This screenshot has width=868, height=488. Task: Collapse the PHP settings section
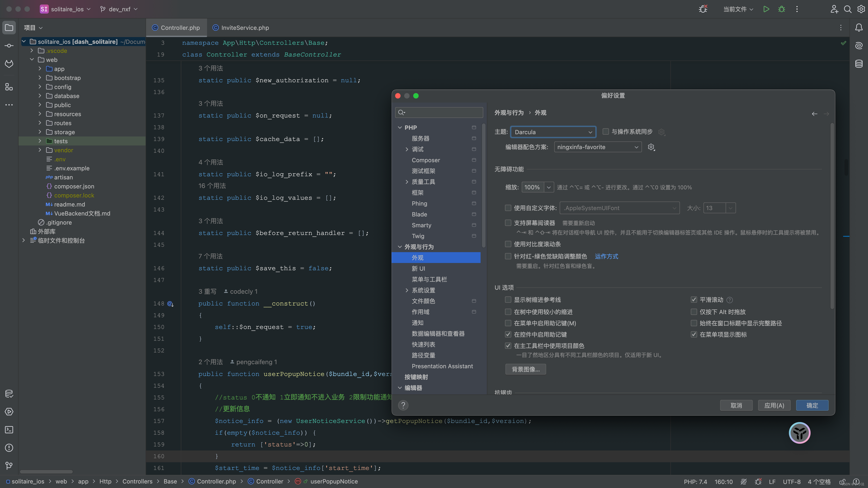pyautogui.click(x=400, y=127)
